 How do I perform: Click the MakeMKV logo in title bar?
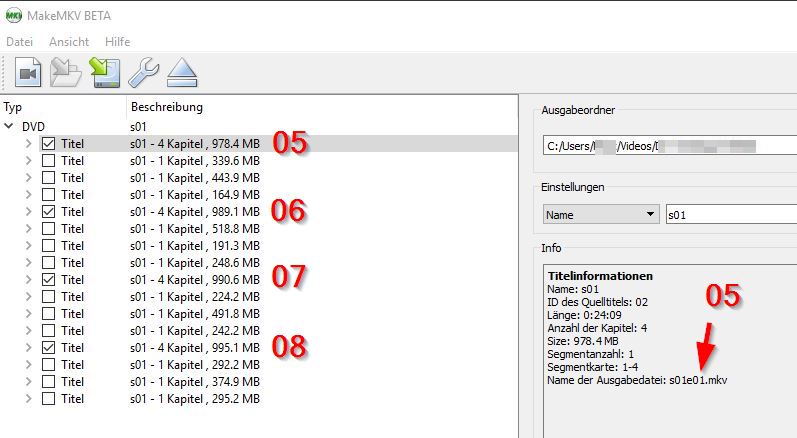[x=13, y=13]
